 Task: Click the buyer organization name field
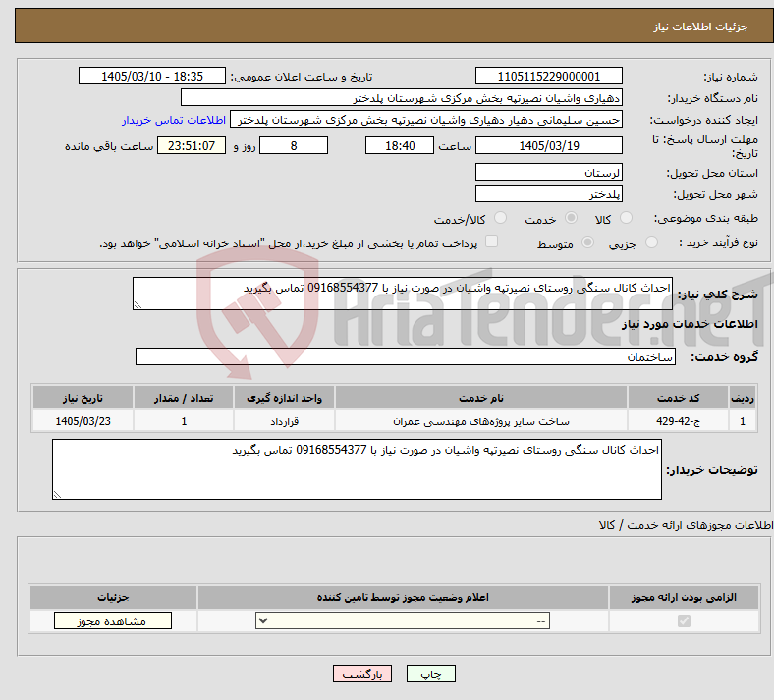click(402, 97)
